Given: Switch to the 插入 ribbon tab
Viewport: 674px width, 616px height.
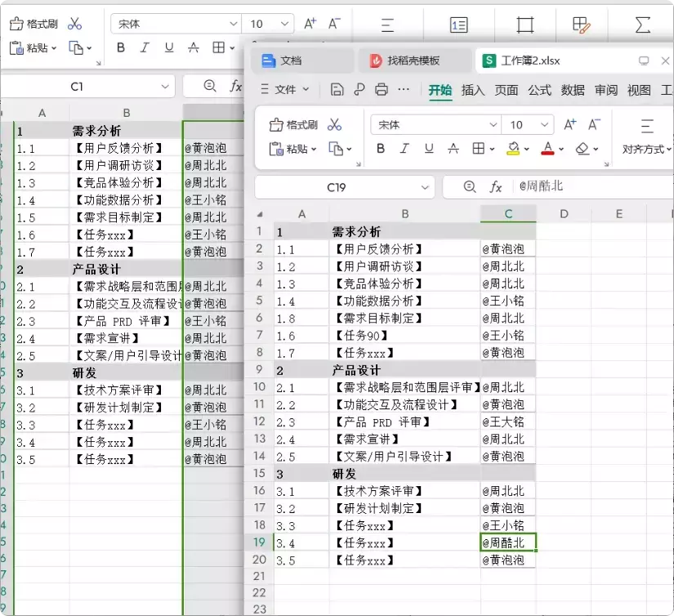Looking at the screenshot, I should click(x=472, y=90).
